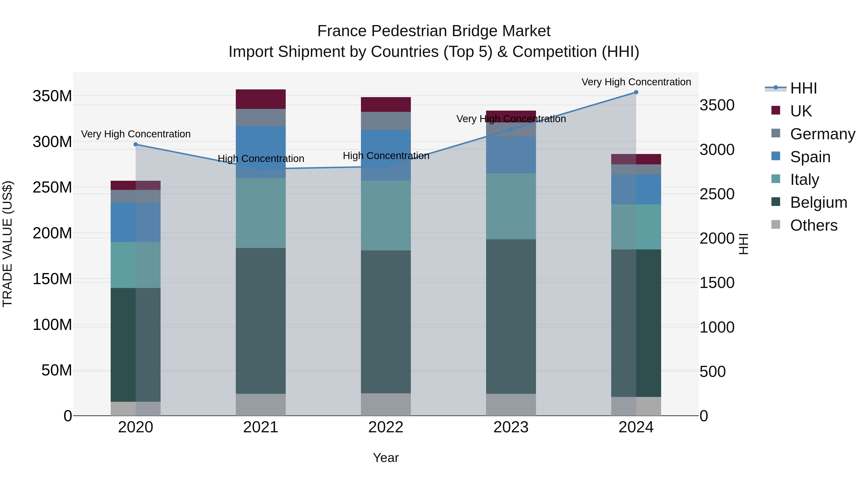The height and width of the screenshot is (488, 868).
Task: Click the 3500 HHI axis tick label
Action: pyautogui.click(x=717, y=105)
